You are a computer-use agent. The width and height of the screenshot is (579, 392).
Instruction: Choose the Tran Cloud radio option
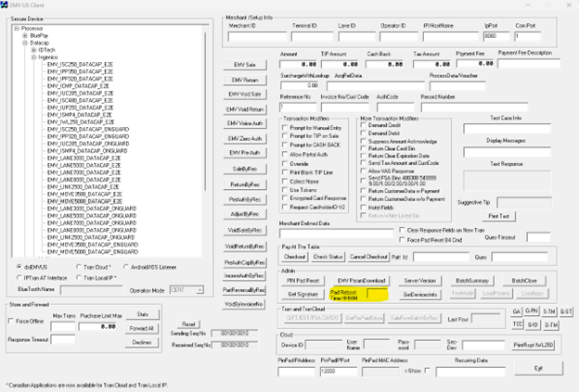[x=78, y=267]
